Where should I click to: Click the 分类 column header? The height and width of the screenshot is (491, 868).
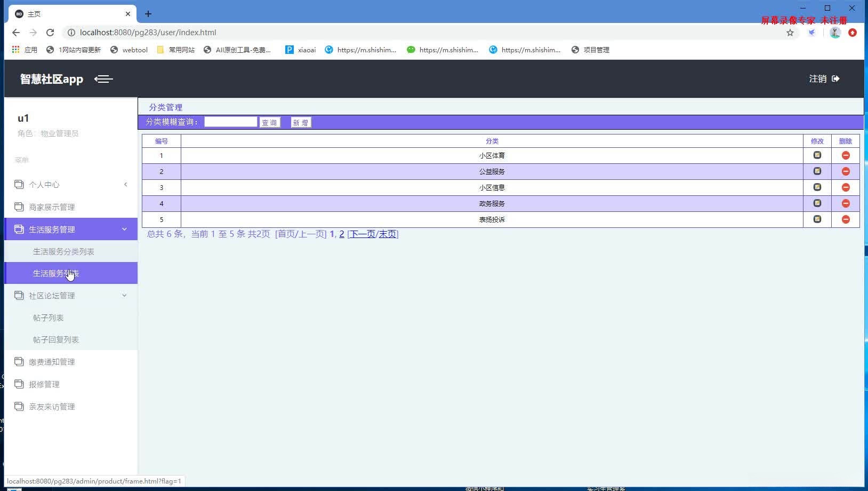492,141
